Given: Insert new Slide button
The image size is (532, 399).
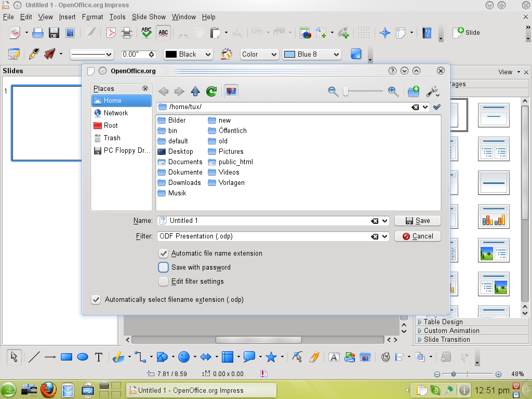Looking at the screenshot, I should pyautogui.click(x=466, y=33).
